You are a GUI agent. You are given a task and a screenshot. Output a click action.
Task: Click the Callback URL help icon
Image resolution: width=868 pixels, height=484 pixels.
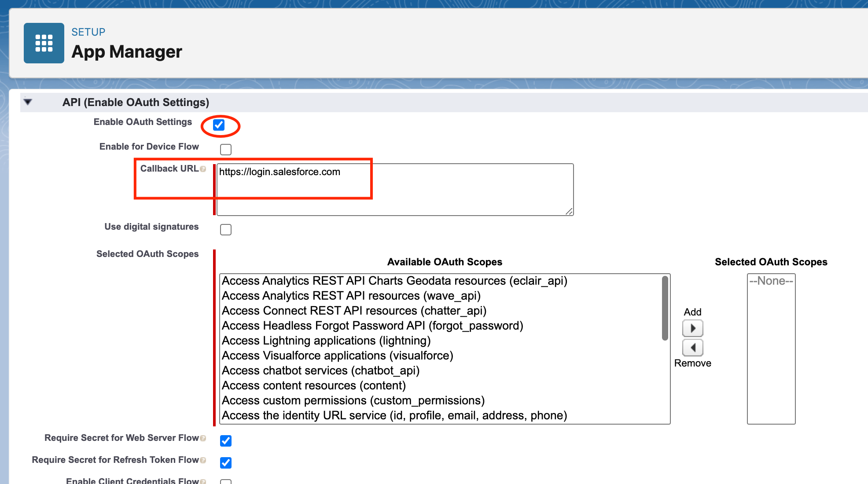[203, 169]
